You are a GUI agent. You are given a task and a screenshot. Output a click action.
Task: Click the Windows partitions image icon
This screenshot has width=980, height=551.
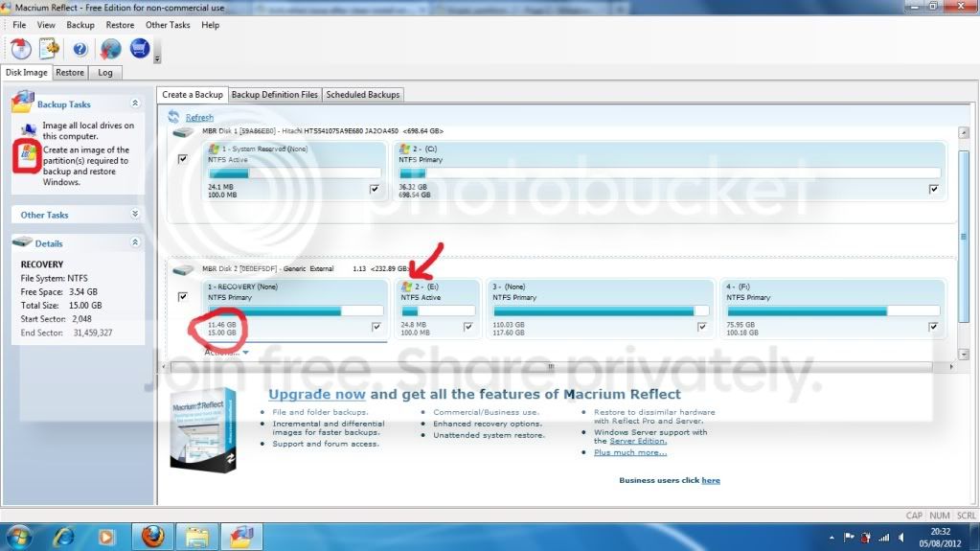(27, 154)
